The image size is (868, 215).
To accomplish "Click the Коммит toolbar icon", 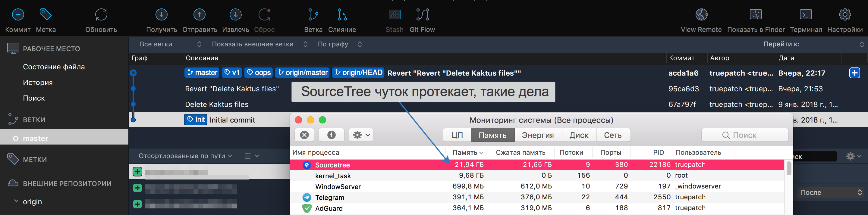I will 18,14.
